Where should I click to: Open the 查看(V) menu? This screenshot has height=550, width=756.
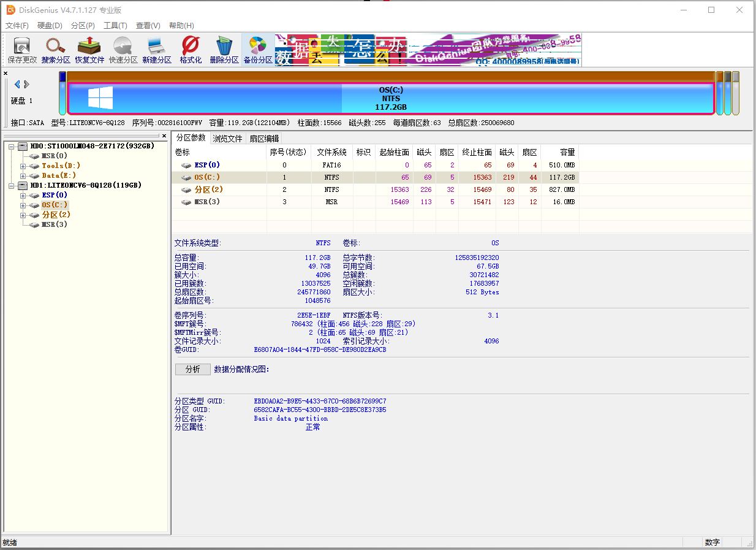pos(148,26)
